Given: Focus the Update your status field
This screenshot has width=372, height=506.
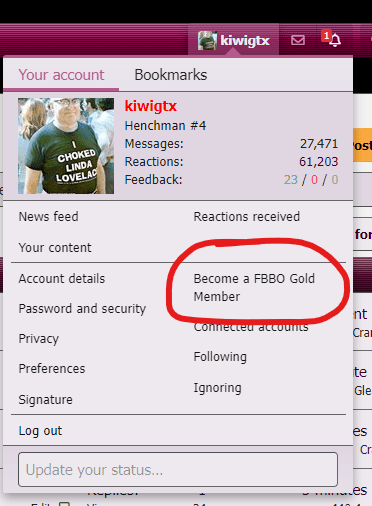Looking at the screenshot, I should (178, 470).
